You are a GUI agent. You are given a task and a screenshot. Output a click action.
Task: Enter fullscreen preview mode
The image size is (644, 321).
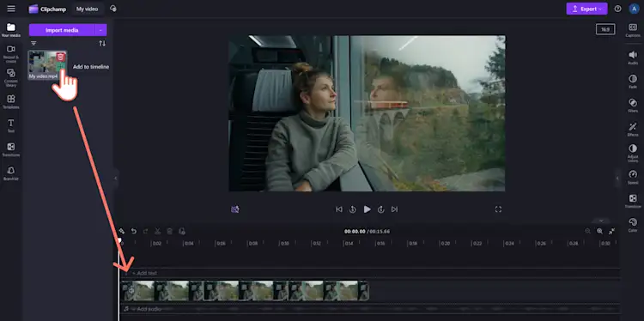point(498,209)
